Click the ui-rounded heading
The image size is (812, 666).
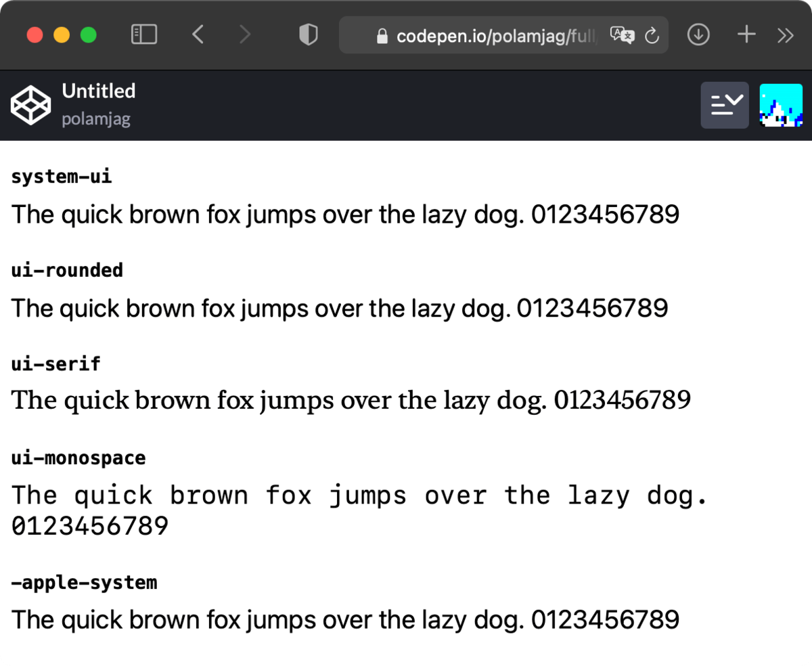coord(67,271)
